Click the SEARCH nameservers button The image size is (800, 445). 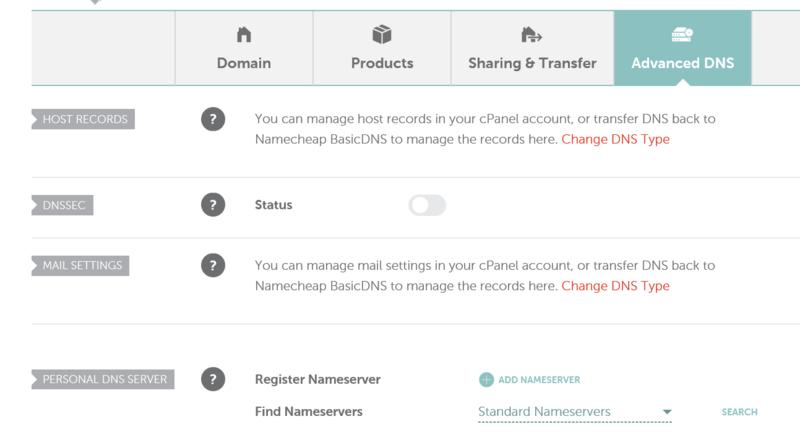point(739,412)
